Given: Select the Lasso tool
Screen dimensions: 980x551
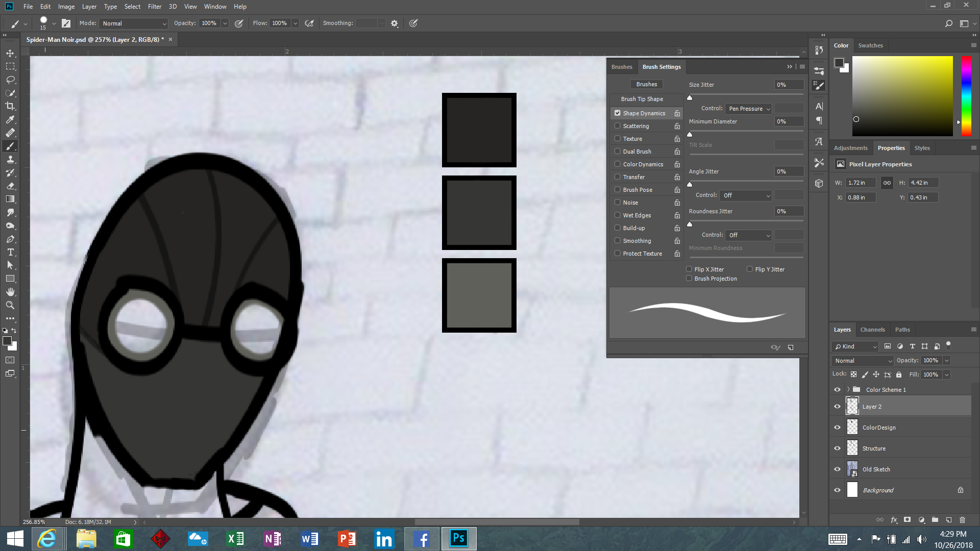Looking at the screenshot, I should pos(10,80).
